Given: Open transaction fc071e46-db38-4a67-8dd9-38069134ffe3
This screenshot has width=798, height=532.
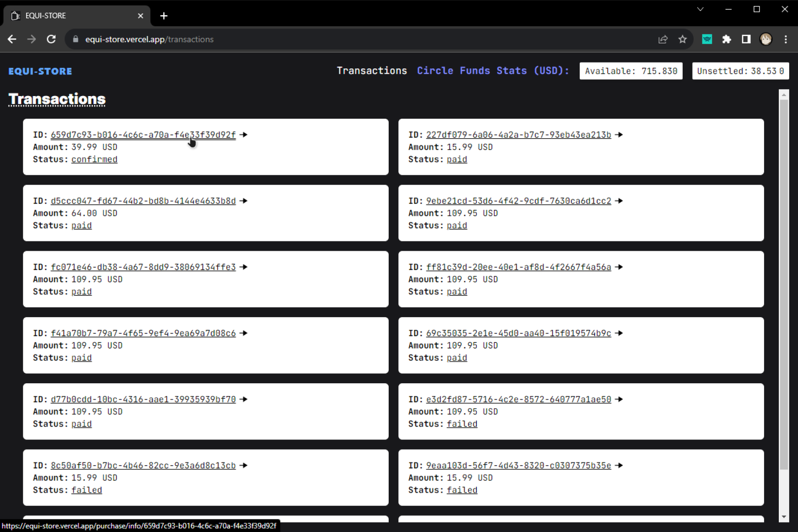Looking at the screenshot, I should pos(143,267).
